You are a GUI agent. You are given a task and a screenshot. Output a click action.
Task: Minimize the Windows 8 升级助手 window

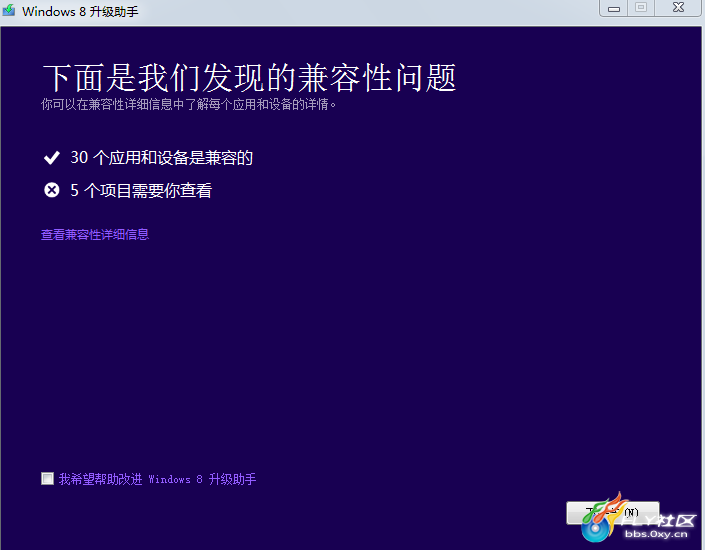(614, 8)
